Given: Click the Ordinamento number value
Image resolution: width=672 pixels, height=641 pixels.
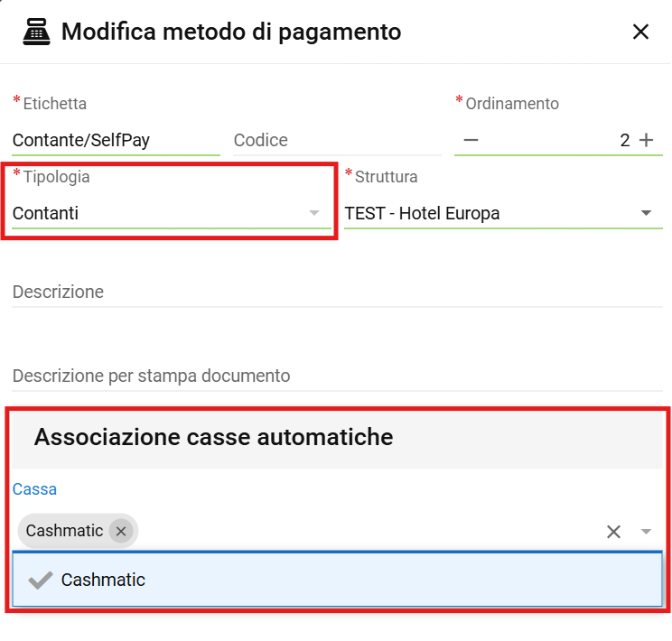Looking at the screenshot, I should (x=623, y=140).
